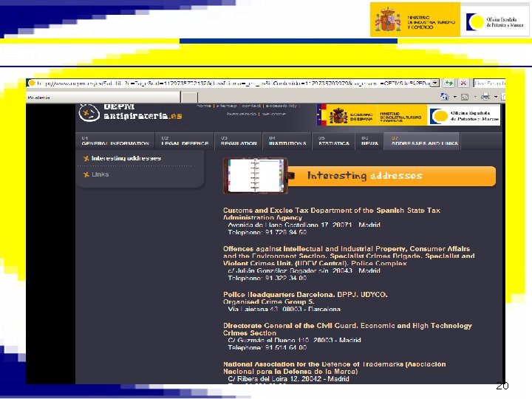This screenshot has width=532, height=399.
Task: Open the Addresses and Links menu
Action: tap(422, 141)
